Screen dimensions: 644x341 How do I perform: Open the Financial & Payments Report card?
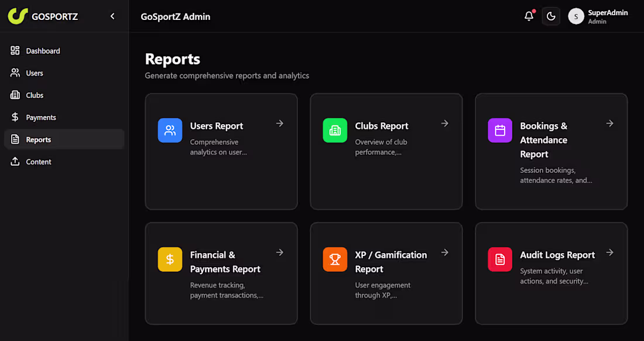[221, 274]
